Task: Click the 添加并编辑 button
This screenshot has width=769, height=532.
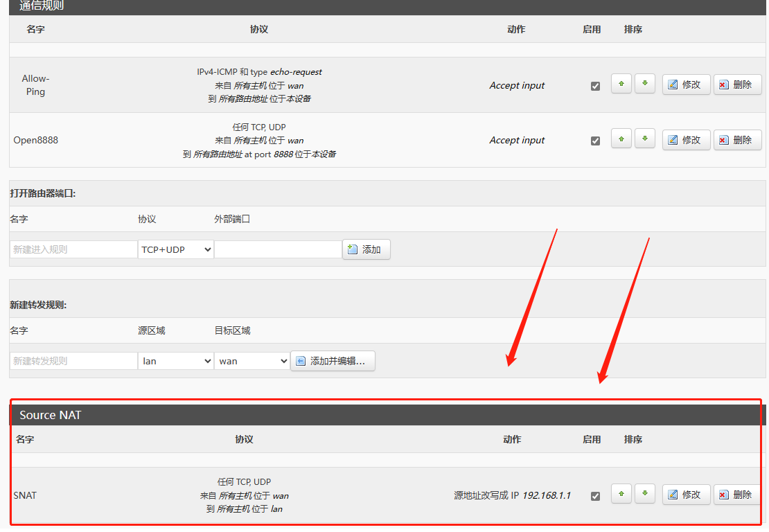Action: click(333, 361)
